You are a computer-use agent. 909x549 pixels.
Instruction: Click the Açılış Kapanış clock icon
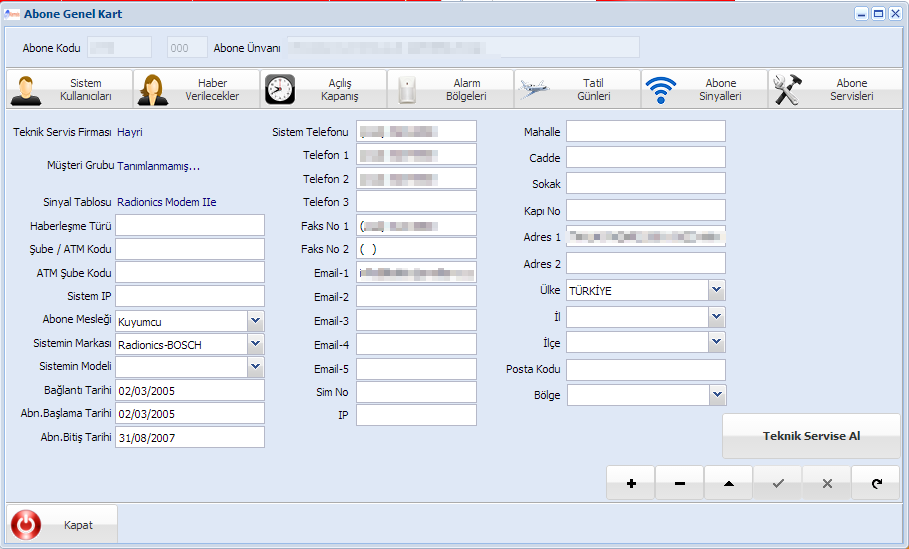[280, 90]
